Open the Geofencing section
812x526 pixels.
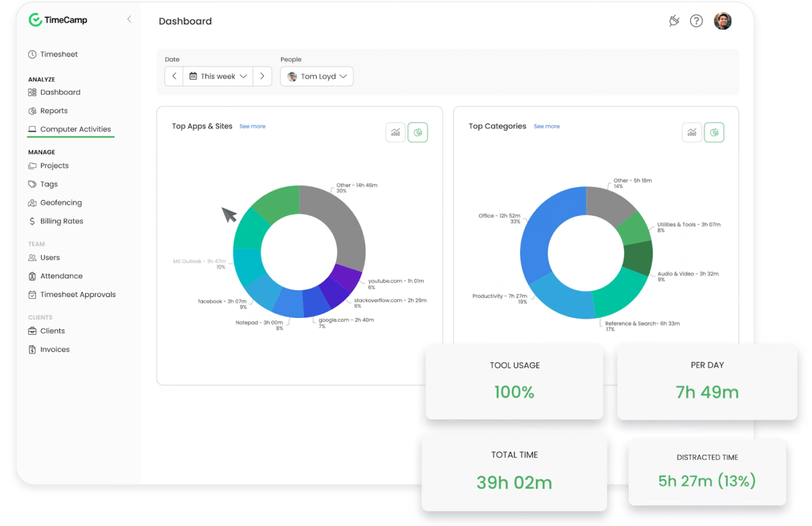(x=60, y=202)
